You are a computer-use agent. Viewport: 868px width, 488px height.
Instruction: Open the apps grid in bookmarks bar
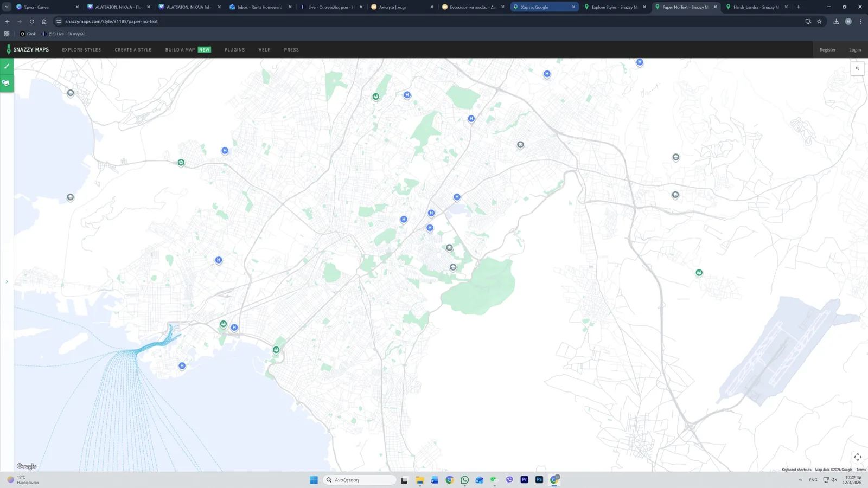pos(7,34)
